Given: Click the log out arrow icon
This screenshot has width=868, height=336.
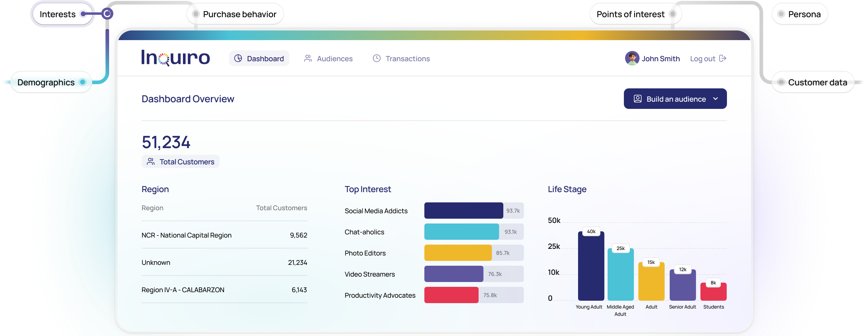Looking at the screenshot, I should coord(723,58).
